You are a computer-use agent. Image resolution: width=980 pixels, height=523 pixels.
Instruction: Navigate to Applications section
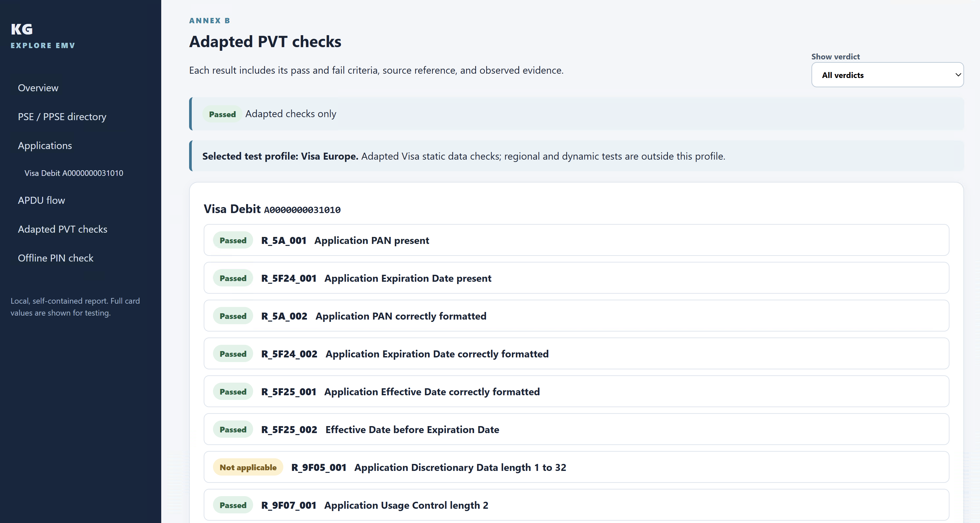pyautogui.click(x=45, y=146)
